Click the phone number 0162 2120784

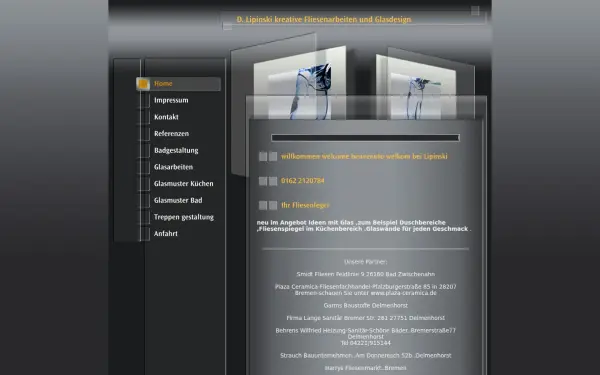pos(302,181)
